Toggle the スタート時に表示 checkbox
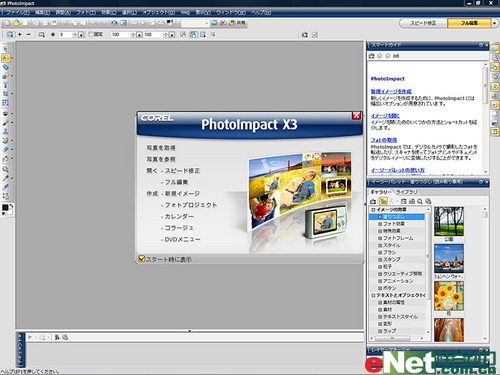500x375 pixels. pyautogui.click(x=141, y=259)
